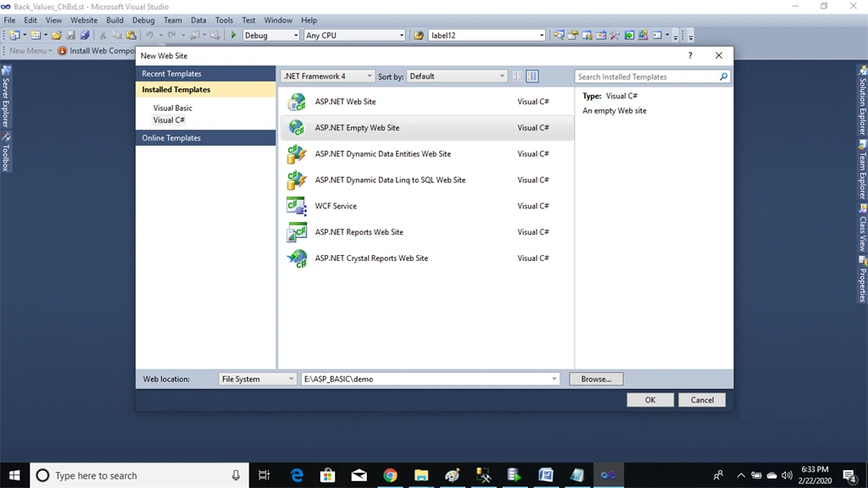Click the Paste clipboard toolbar icon
Viewport: 868px width, 488px height.
(x=131, y=36)
